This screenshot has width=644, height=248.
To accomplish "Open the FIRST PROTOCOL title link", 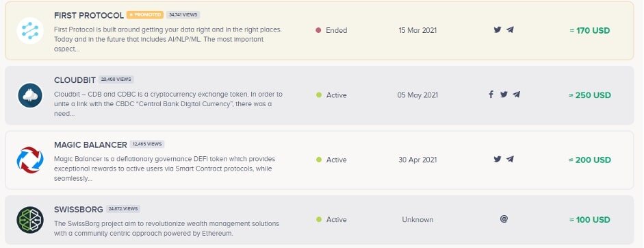I will (x=89, y=15).
